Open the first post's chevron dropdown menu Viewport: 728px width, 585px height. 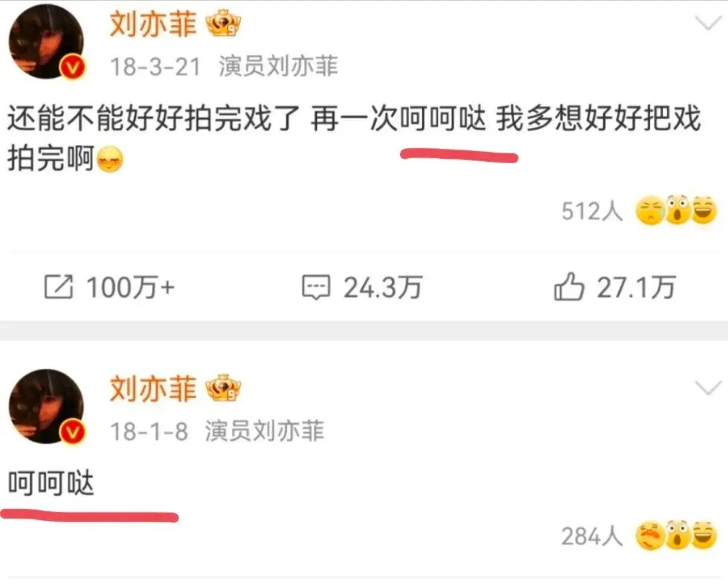tap(707, 24)
